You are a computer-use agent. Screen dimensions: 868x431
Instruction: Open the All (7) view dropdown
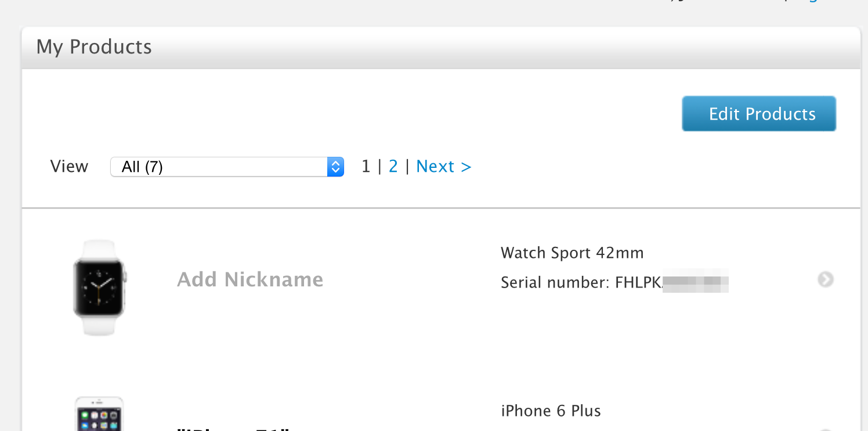(x=227, y=167)
